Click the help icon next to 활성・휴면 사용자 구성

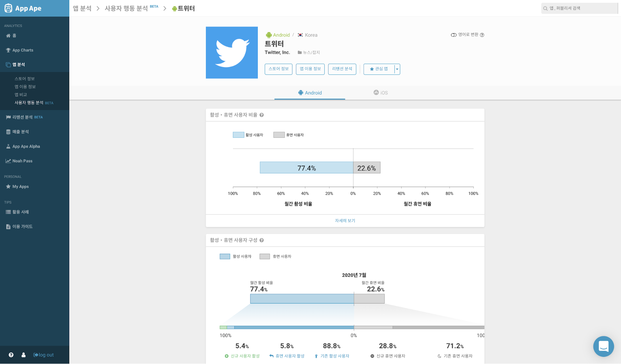(x=262, y=240)
